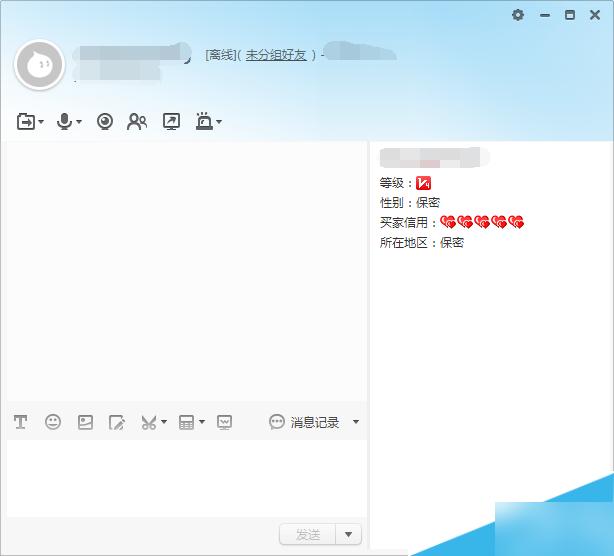This screenshot has width=614, height=556.
Task: Click the remote assistance screen icon
Action: click(172, 121)
